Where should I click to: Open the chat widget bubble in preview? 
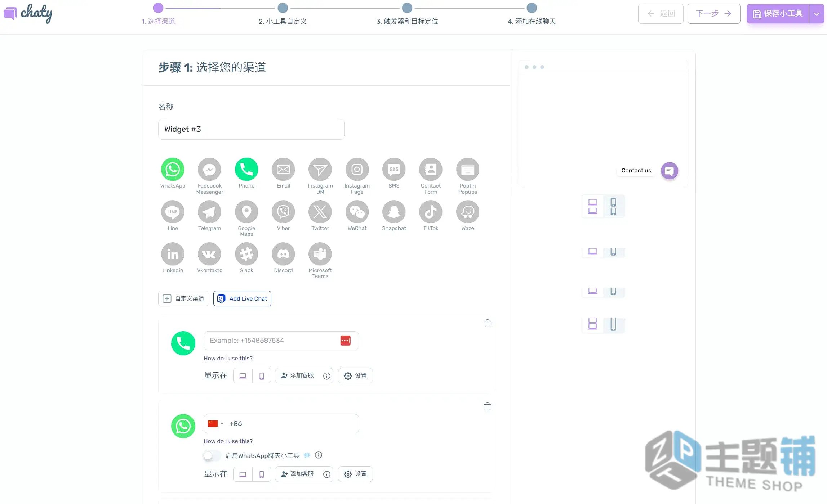coord(669,171)
